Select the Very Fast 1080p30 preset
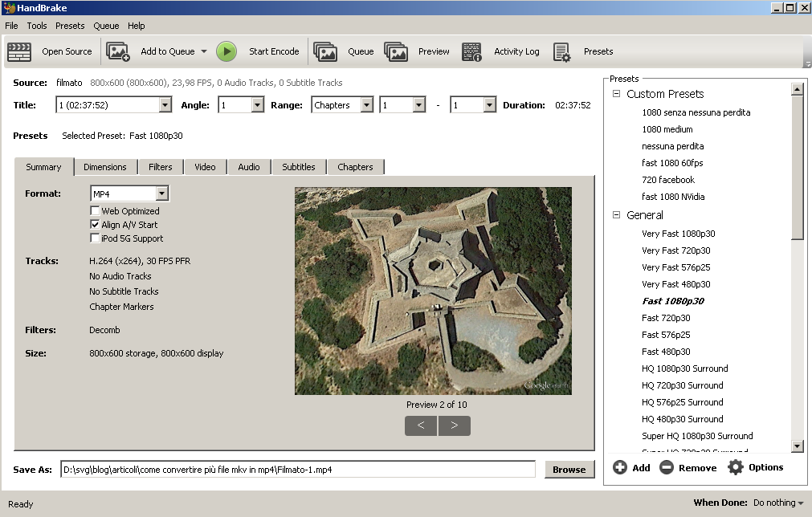 click(x=679, y=234)
